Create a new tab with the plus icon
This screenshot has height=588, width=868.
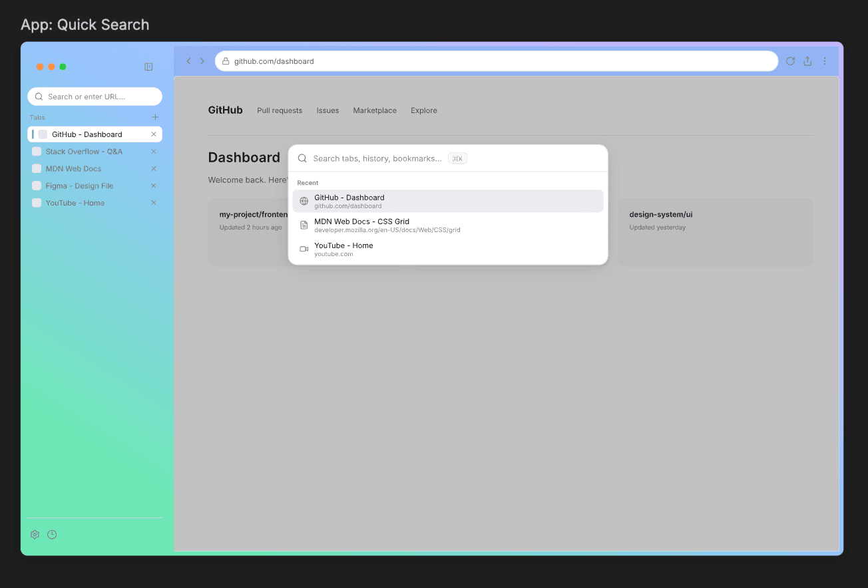(x=154, y=116)
